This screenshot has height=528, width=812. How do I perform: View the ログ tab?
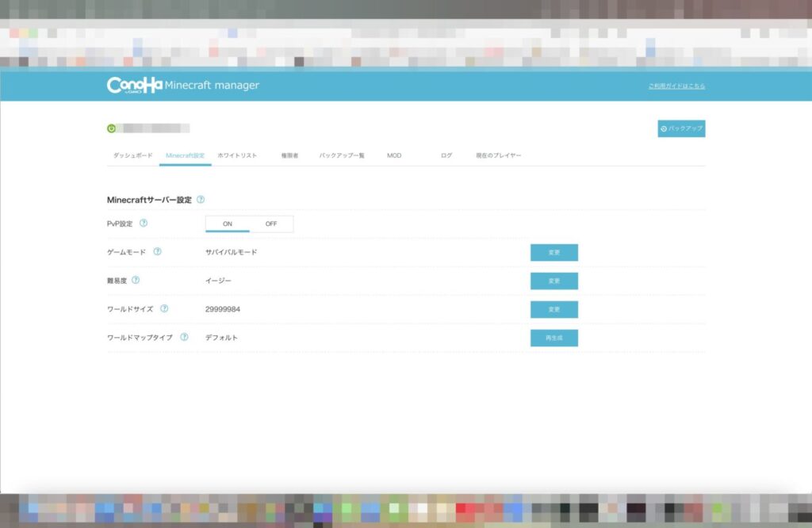click(446, 155)
